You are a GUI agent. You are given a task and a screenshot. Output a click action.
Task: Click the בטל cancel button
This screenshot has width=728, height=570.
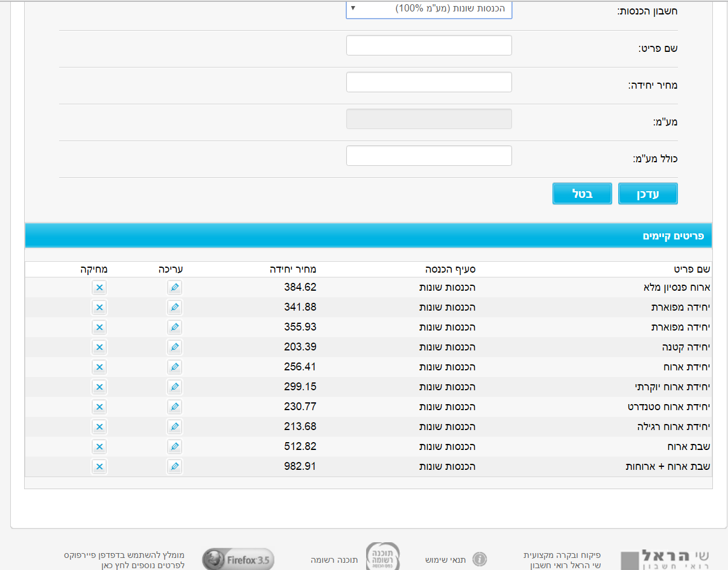pos(582,194)
